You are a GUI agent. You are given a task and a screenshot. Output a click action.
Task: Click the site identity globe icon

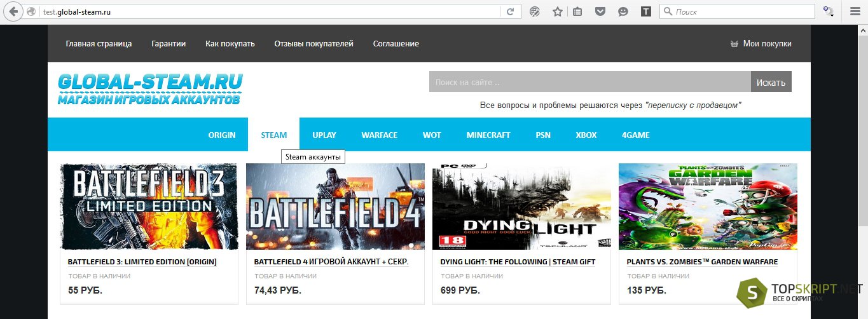(x=31, y=11)
